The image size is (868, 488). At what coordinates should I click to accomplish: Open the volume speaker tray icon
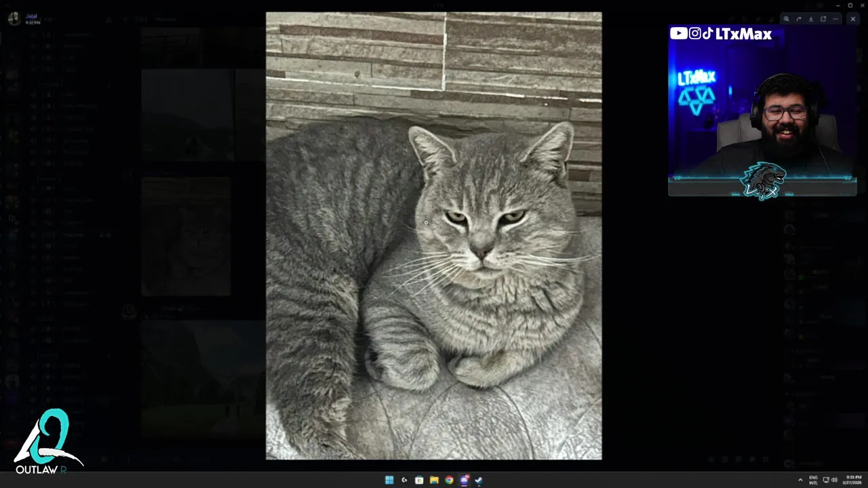[x=834, y=480]
